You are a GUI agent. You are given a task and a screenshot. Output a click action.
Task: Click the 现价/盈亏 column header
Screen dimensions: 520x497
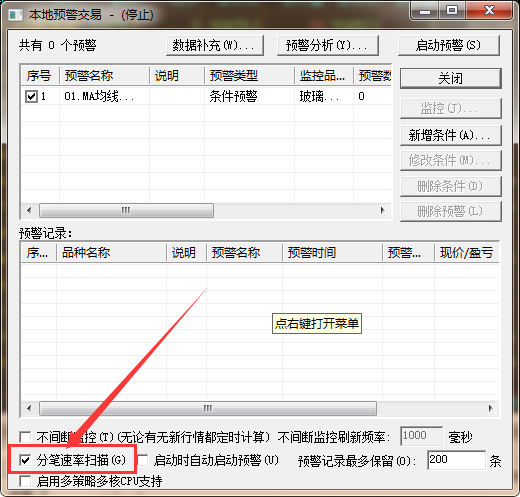(467, 253)
